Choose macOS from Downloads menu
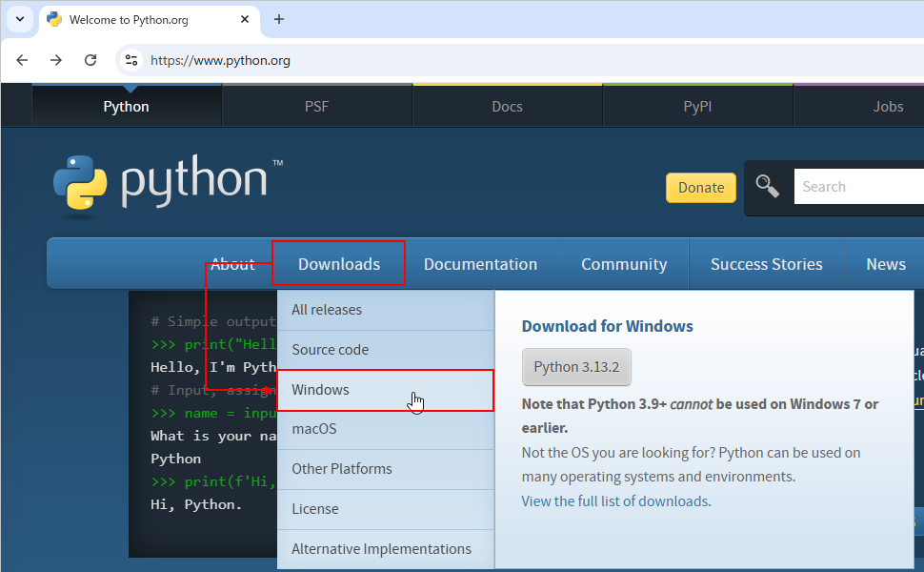Image resolution: width=924 pixels, height=572 pixels. point(386,429)
